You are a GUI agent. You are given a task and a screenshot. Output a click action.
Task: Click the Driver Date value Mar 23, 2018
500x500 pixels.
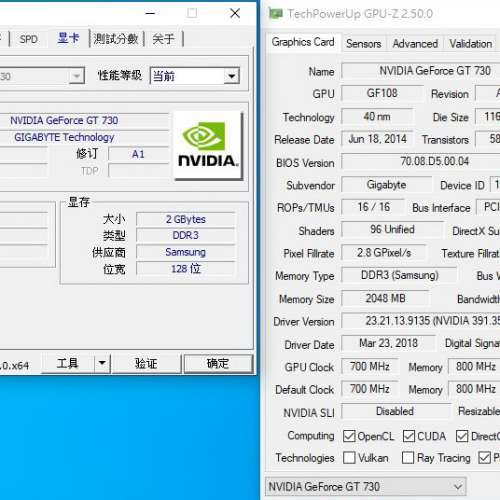coord(388,343)
